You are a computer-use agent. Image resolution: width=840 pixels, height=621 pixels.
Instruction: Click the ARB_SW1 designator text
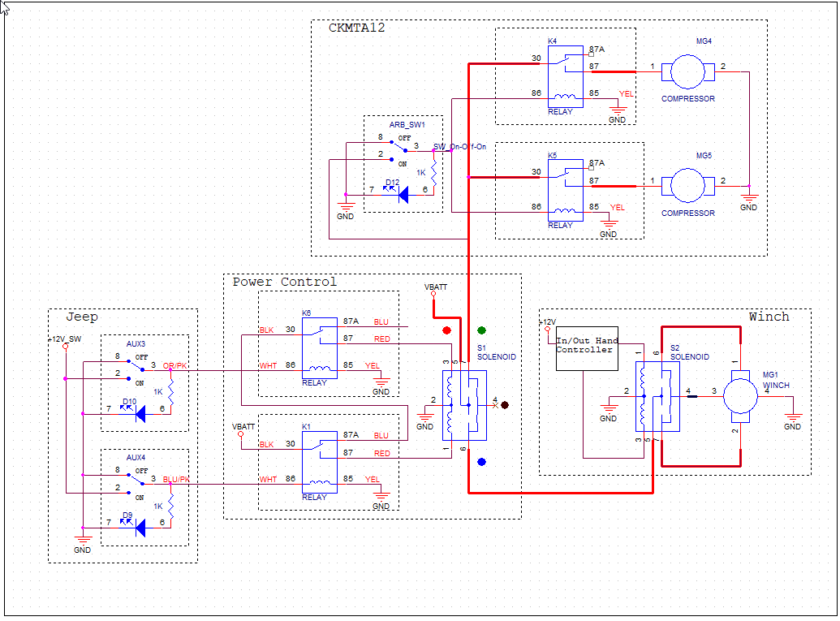(407, 125)
